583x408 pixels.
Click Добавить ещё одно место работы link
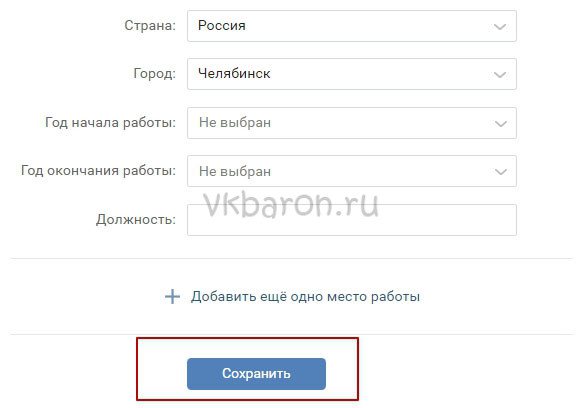[305, 296]
